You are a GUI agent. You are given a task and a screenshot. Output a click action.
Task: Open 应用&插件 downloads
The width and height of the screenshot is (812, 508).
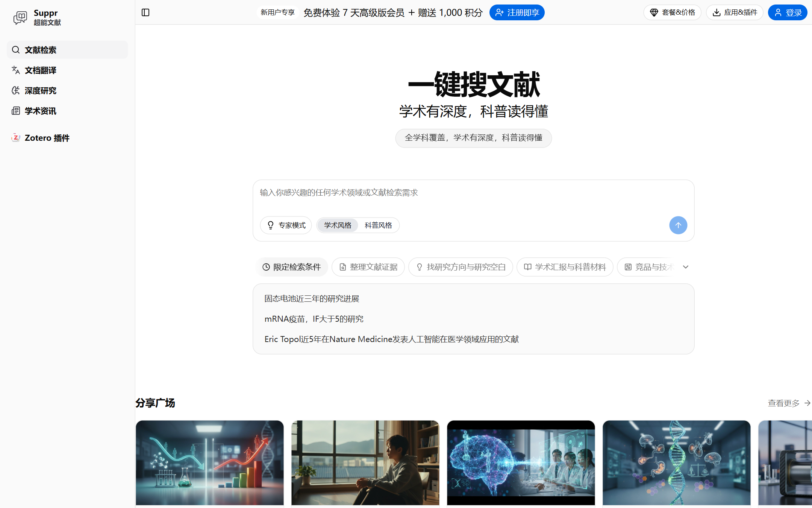pos(735,12)
